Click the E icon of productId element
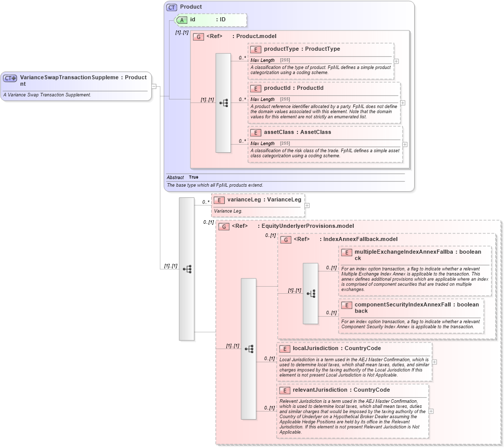 point(255,88)
